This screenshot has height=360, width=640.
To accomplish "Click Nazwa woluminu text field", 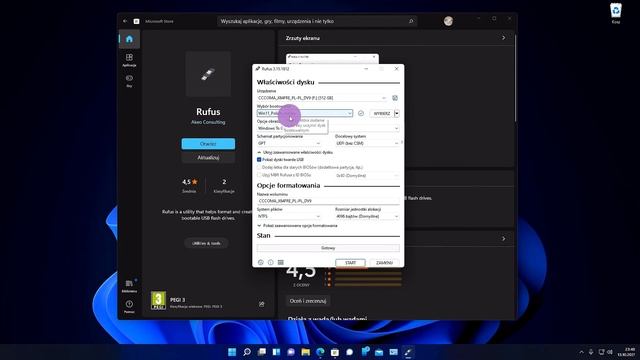I will [328, 201].
